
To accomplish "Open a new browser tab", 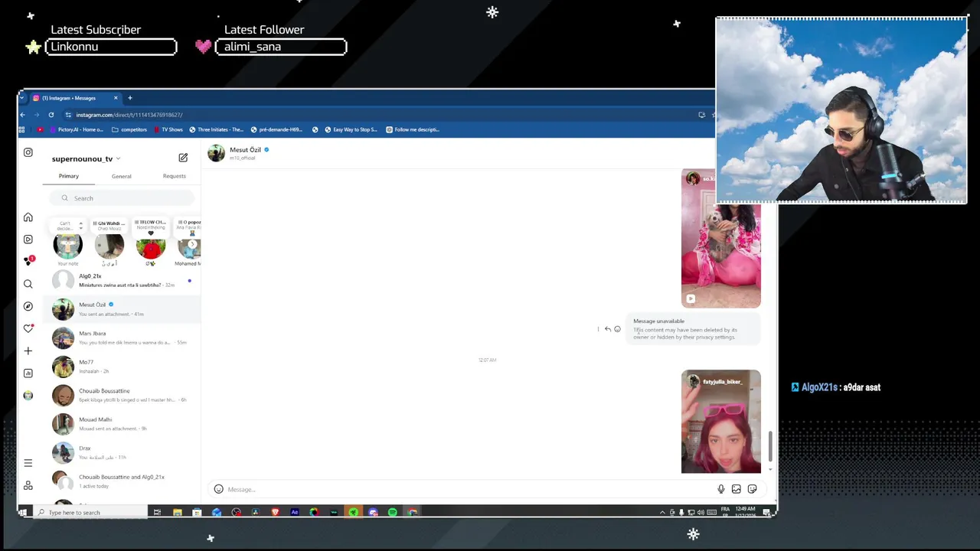I will point(129,98).
